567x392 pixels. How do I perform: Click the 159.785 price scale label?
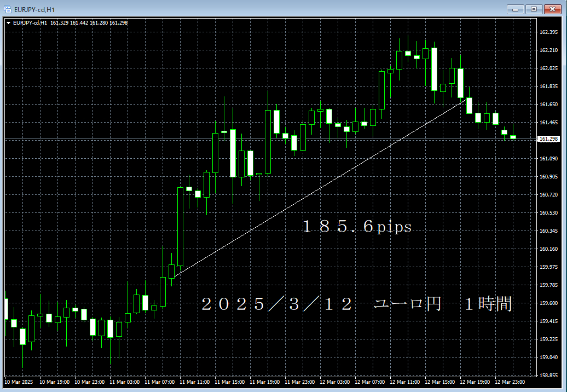coord(548,285)
